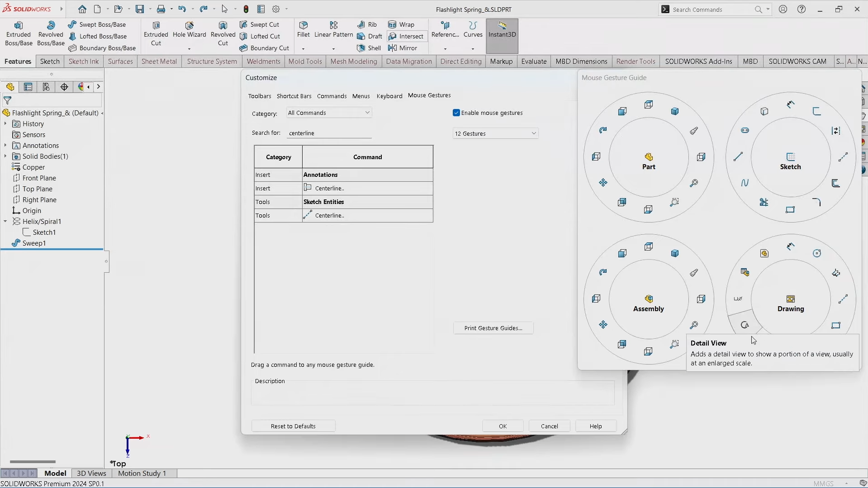Open the Sketch ribbon tab
The width and height of the screenshot is (868, 488).
[50, 62]
